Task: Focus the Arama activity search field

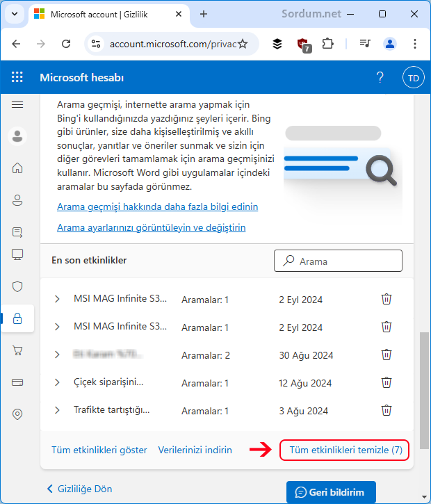Action: point(338,261)
